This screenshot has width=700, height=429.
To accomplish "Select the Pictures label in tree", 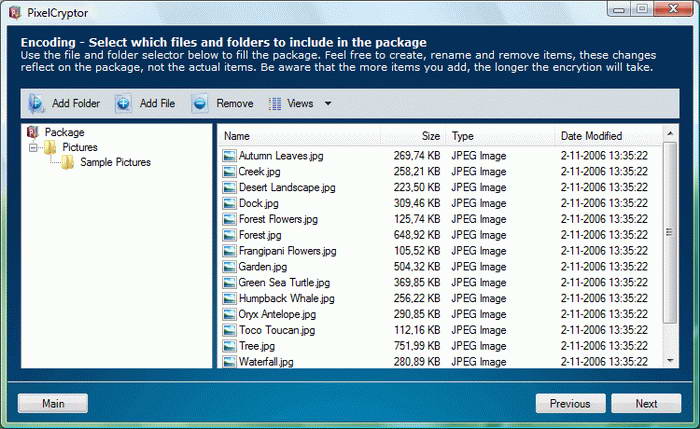I will point(80,147).
